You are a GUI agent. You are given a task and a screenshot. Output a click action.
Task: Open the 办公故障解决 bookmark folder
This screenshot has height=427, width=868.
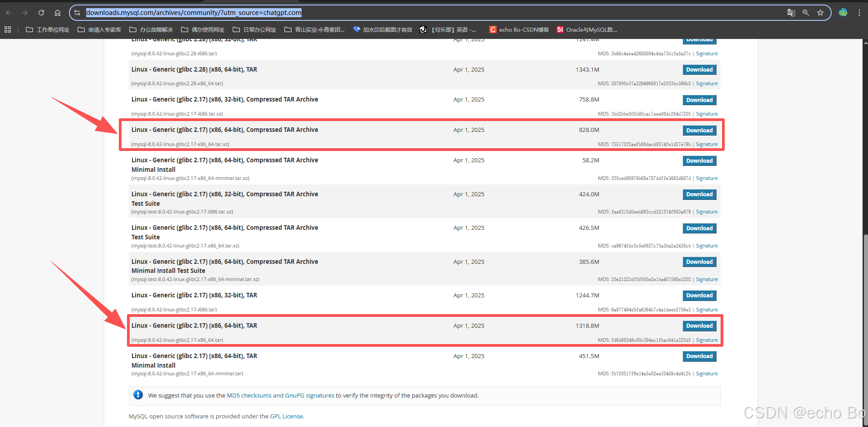pyautogui.click(x=151, y=29)
